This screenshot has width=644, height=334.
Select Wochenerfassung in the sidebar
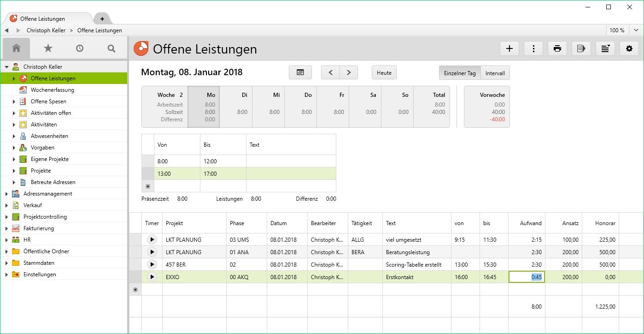coord(52,90)
